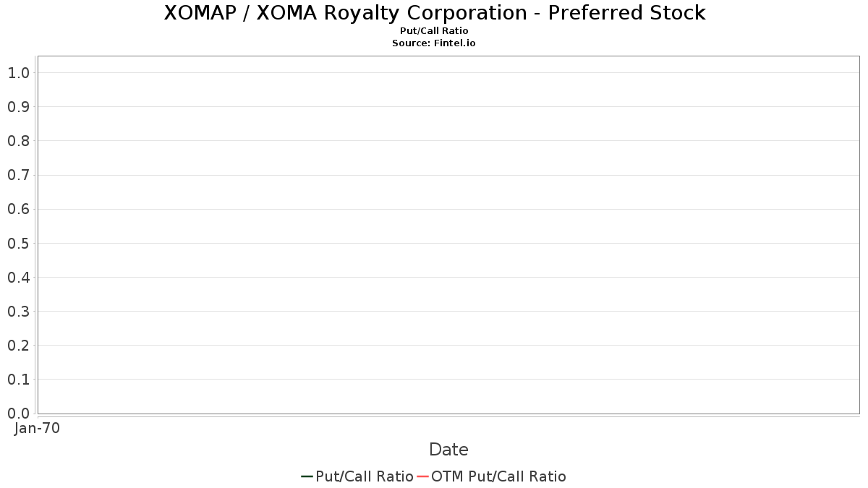Click the red OTM Put/Call Ratio line swatch
This screenshot has height=488, width=868.
tap(422, 476)
